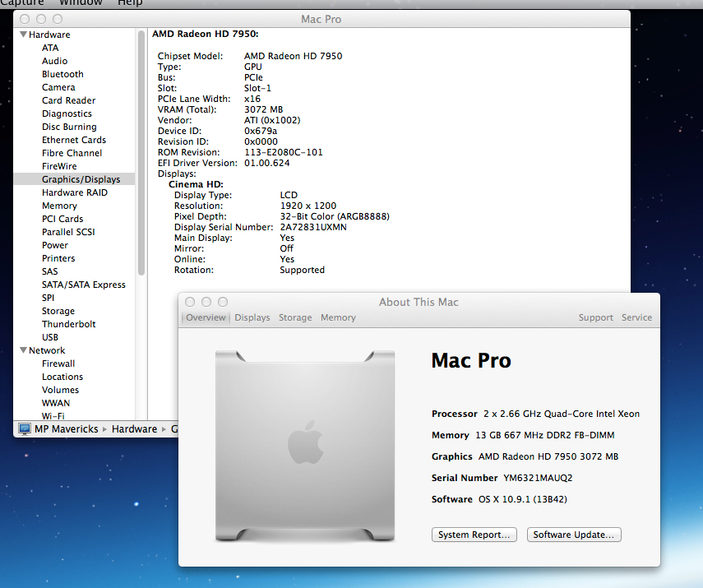Select SPI in the sidebar
The image size is (703, 588).
tap(48, 298)
